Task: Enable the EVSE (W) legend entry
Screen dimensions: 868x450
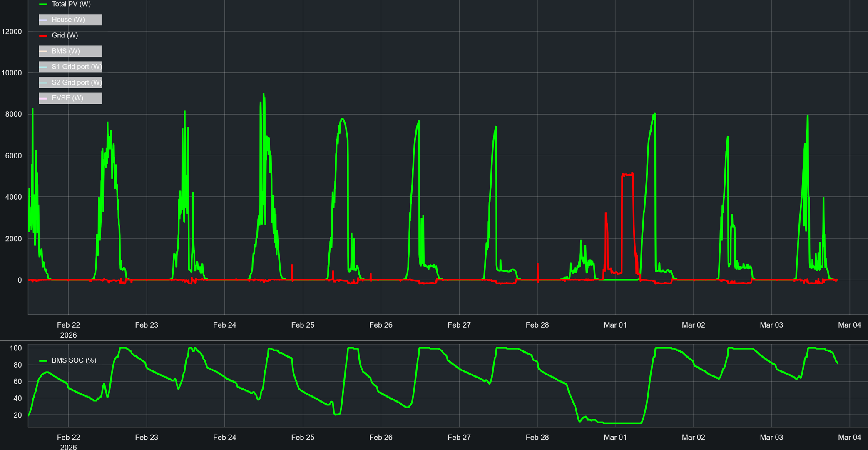Action: pyautogui.click(x=67, y=98)
